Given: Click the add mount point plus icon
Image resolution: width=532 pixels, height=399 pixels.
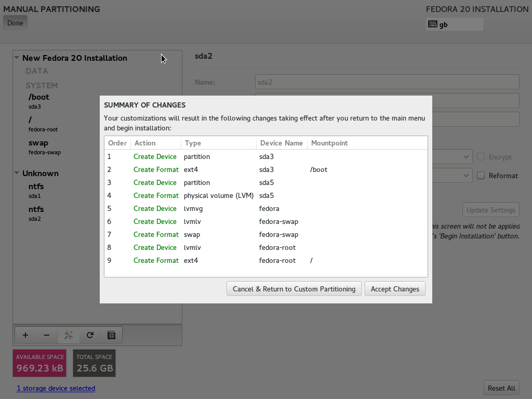Looking at the screenshot, I should (25, 335).
